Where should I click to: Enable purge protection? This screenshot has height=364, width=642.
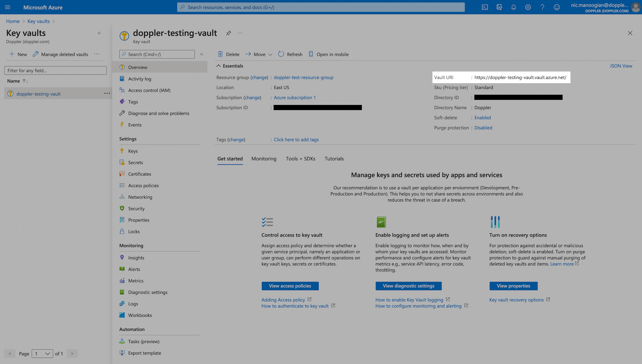483,127
